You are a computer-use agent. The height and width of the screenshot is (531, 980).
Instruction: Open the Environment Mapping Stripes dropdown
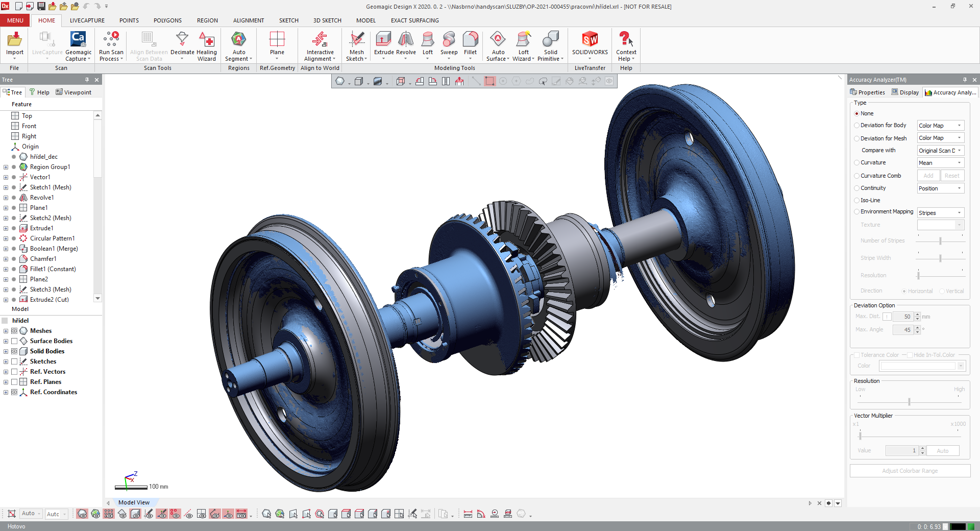(x=940, y=213)
